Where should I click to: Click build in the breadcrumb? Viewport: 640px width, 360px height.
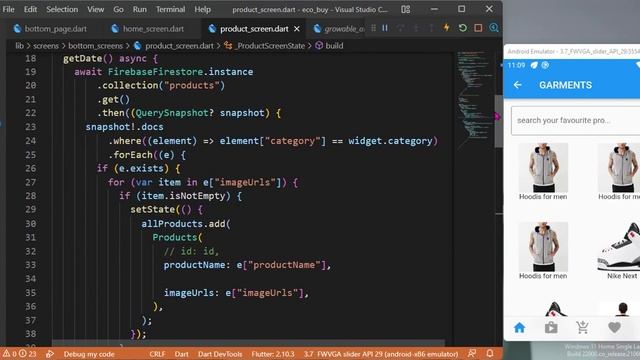coord(334,46)
